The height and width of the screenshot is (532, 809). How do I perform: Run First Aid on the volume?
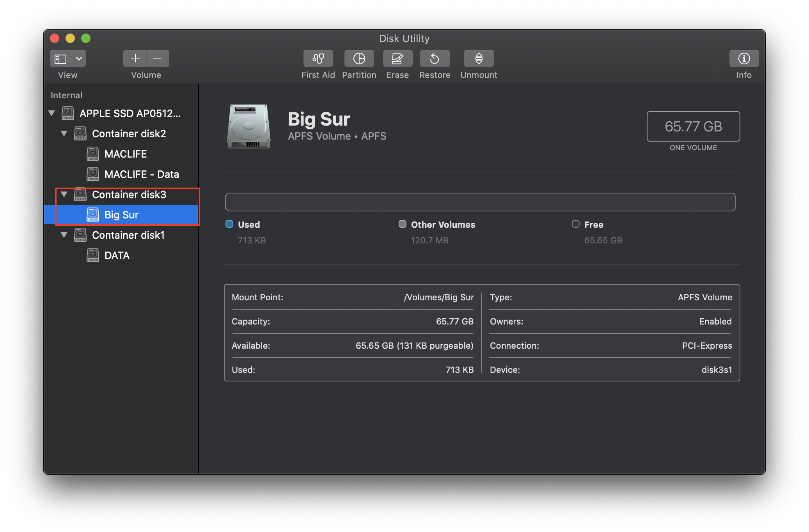tap(318, 59)
